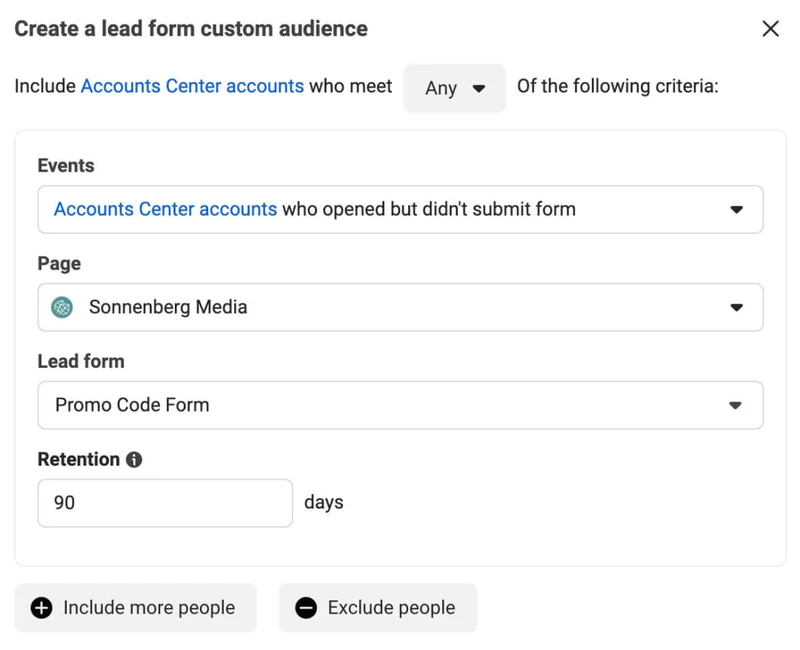Select the Sonnenberg Media page name

pos(168,307)
